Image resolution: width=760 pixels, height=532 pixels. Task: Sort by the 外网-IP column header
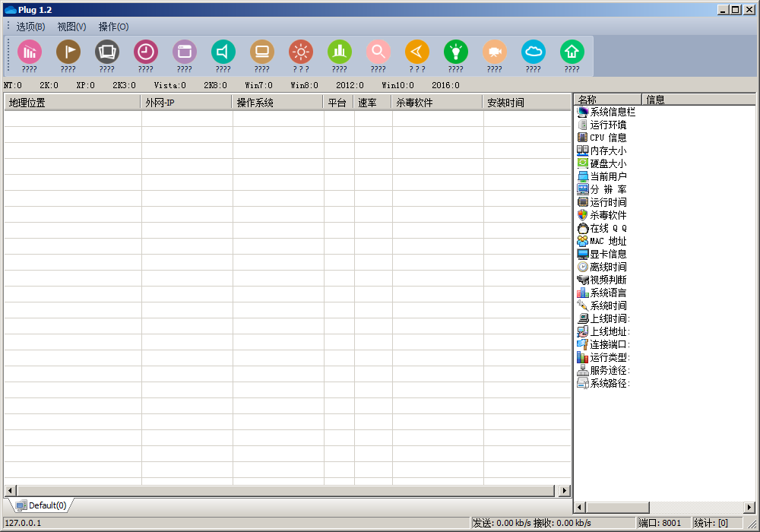click(x=186, y=103)
